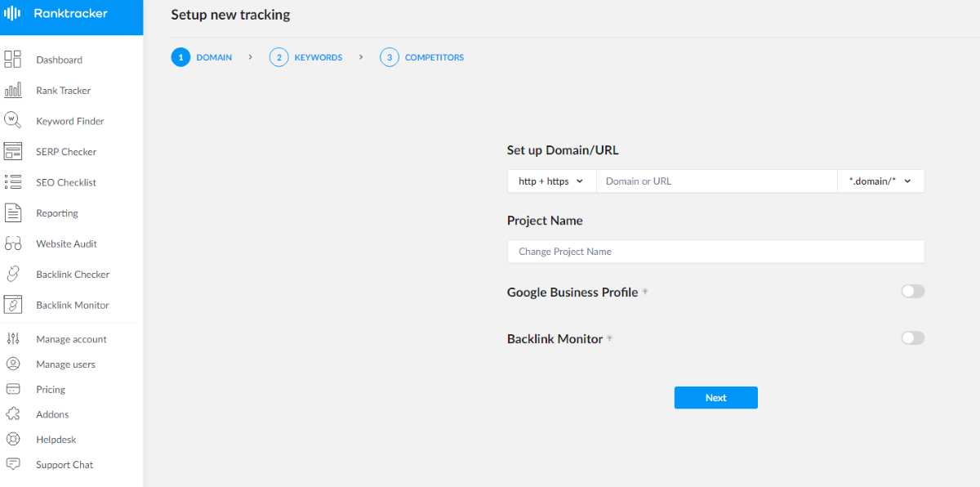Viewport: 980px width, 487px height.
Task: Open the Reporting document icon
Action: (x=13, y=212)
